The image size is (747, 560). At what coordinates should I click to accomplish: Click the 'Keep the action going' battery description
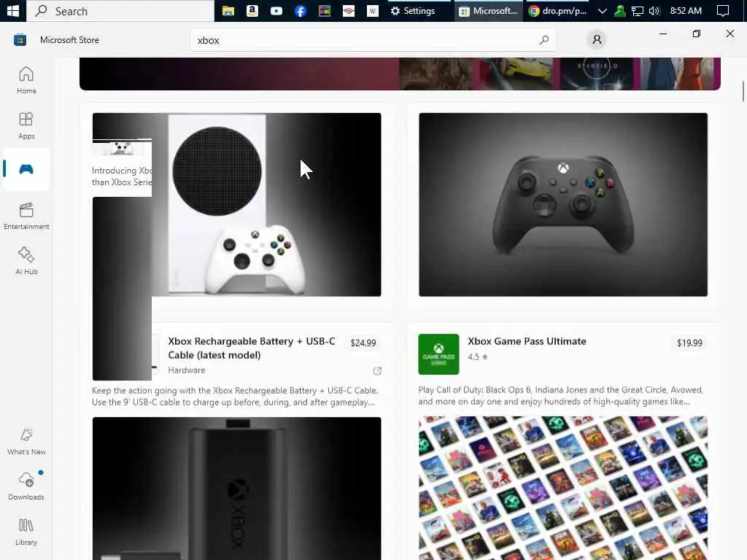(x=235, y=396)
